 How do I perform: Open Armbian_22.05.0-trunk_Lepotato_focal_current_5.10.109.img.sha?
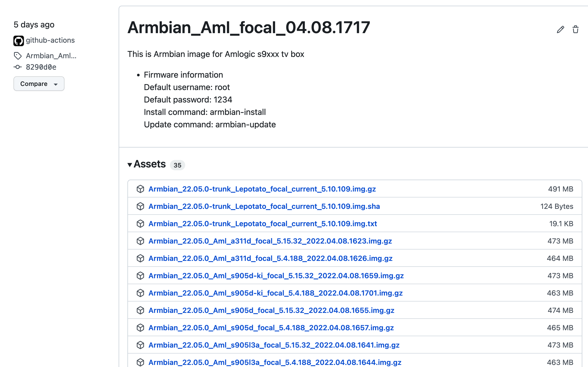pyautogui.click(x=264, y=206)
